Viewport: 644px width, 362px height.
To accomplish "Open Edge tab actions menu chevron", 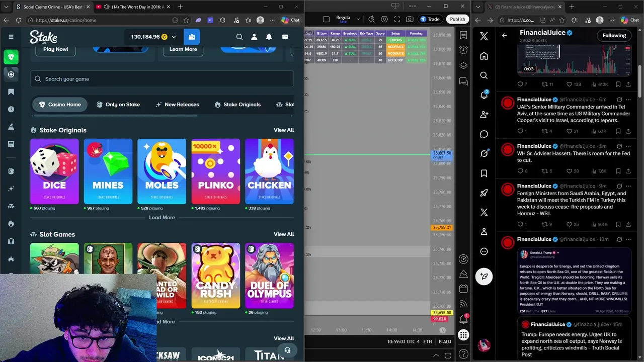I will coord(7,7).
